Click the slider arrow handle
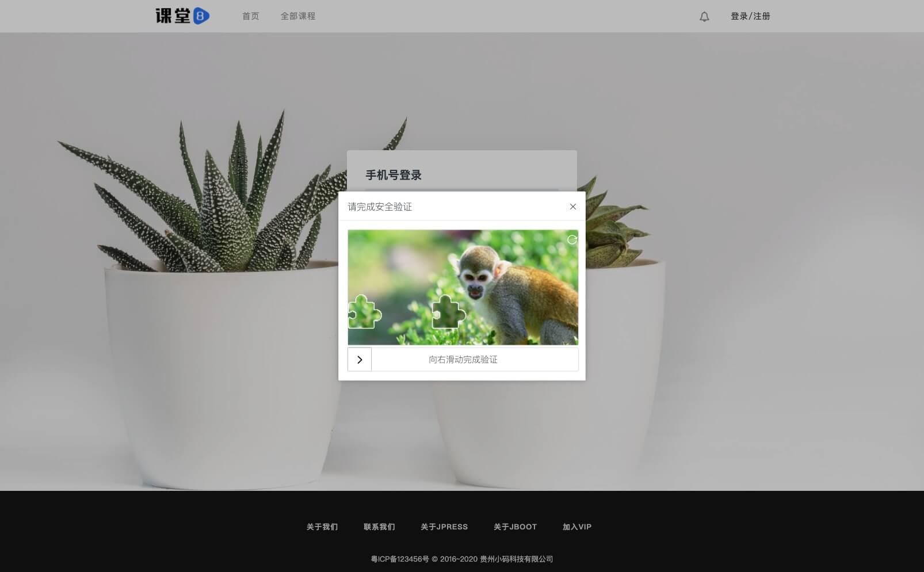The image size is (924, 572). coord(360,360)
